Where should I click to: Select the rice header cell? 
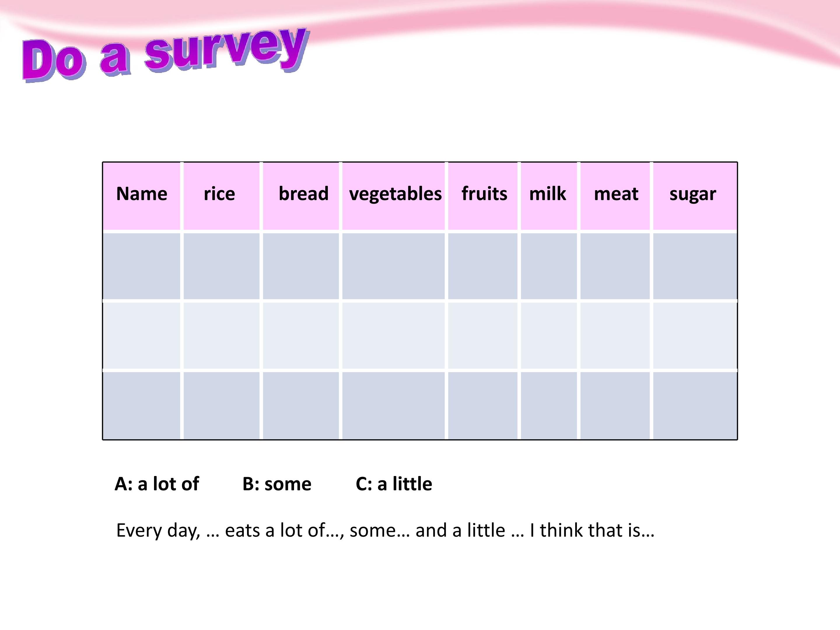221,196
